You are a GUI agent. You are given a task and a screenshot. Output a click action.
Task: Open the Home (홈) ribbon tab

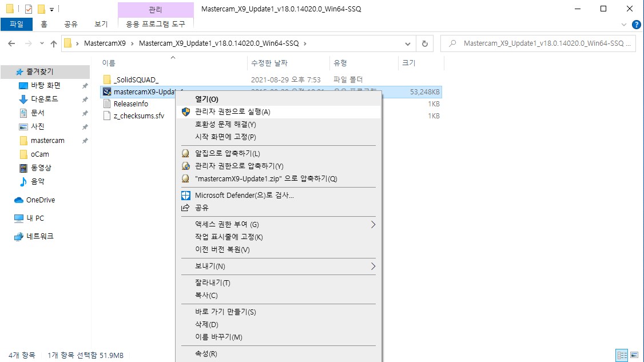(x=44, y=24)
